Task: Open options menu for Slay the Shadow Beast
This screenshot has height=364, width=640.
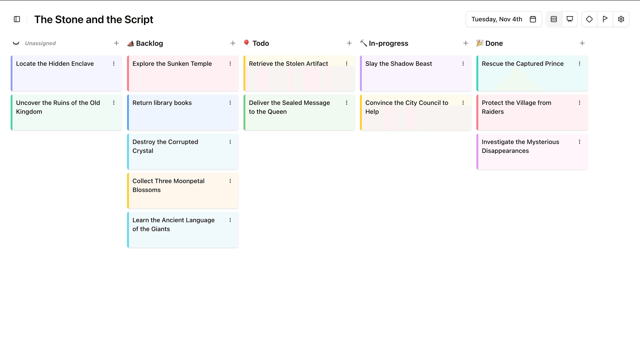Action: (x=463, y=64)
